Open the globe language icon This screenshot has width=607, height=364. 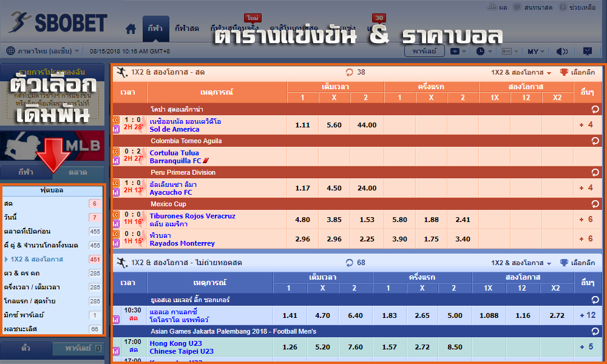click(x=11, y=51)
